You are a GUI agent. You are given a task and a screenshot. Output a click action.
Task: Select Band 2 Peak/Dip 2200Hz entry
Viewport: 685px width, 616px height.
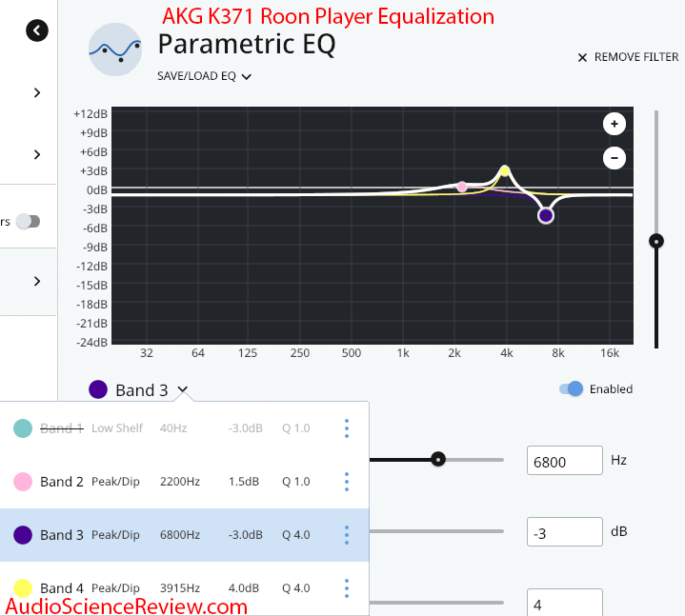(x=185, y=482)
